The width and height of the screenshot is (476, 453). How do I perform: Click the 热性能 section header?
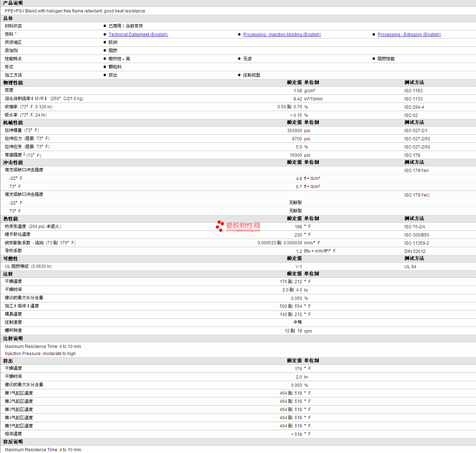click(x=11, y=219)
